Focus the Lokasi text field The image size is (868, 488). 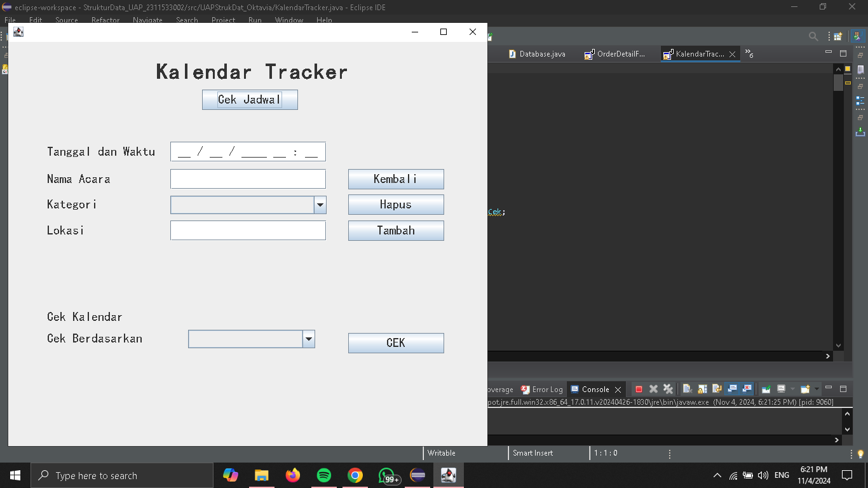[248, 231]
